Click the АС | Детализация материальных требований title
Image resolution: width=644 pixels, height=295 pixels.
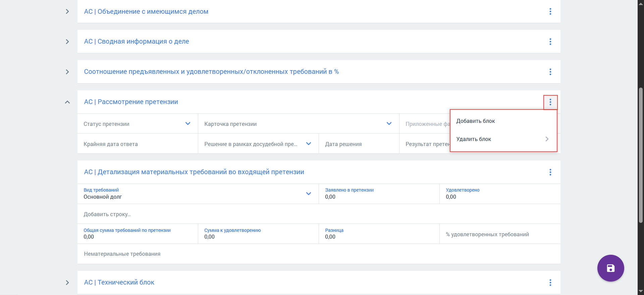pos(194,172)
